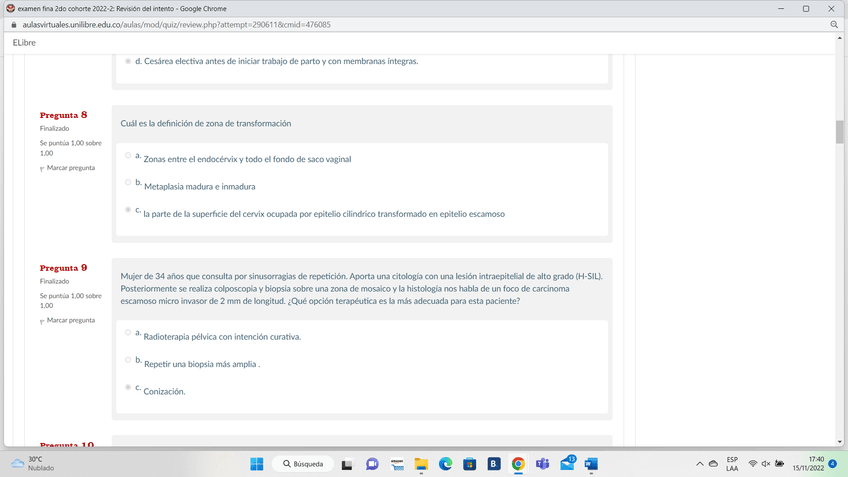Click the scrollbar up arrow
Image resolution: width=848 pixels, height=477 pixels.
[x=839, y=38]
